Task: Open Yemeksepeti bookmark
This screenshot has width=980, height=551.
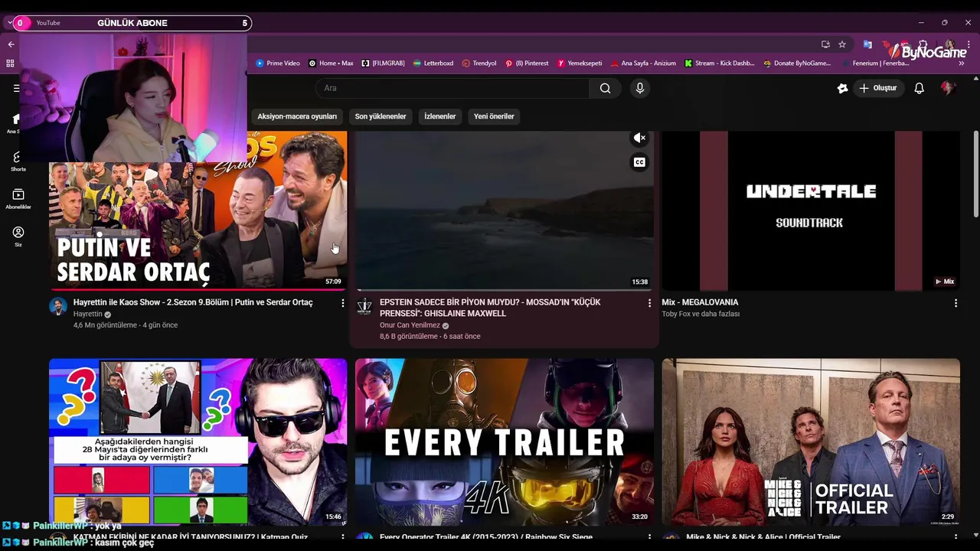Action: click(x=580, y=64)
